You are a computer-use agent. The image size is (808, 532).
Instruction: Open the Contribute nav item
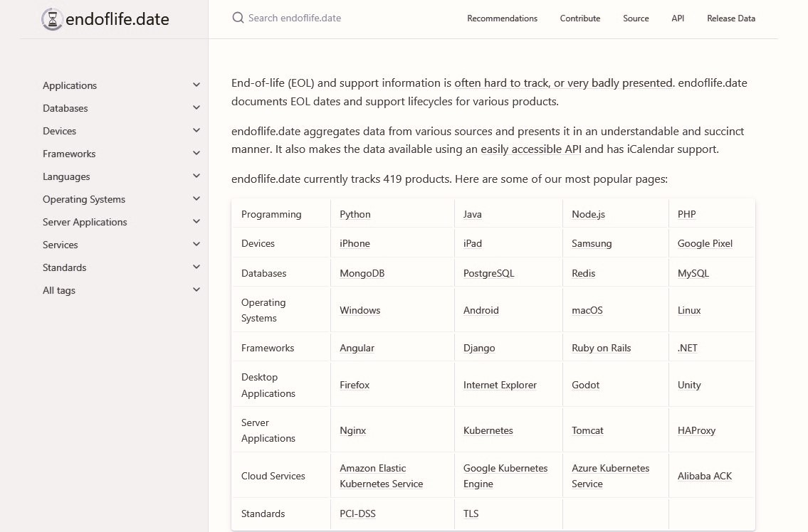point(579,18)
